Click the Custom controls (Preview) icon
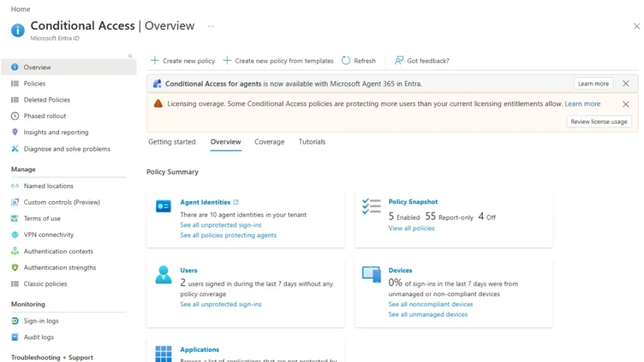 click(15, 202)
